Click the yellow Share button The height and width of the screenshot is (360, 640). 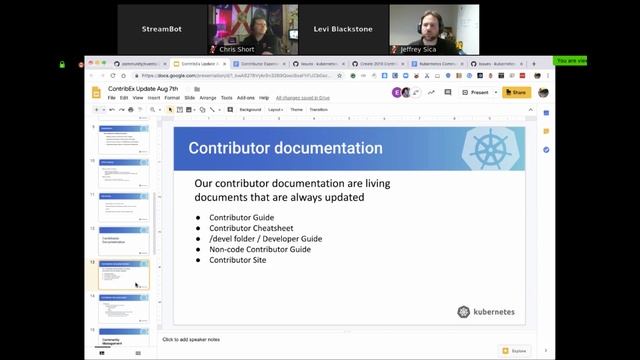pos(516,93)
